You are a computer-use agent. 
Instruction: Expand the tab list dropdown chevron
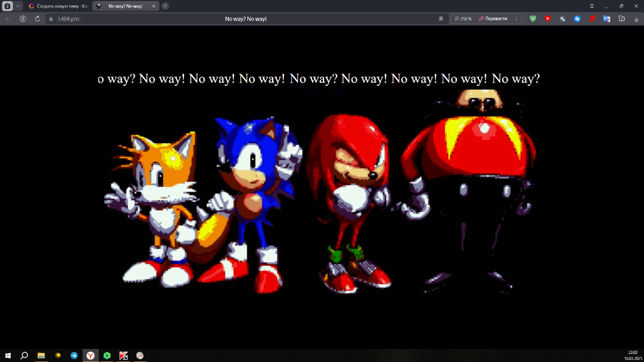click(19, 6)
